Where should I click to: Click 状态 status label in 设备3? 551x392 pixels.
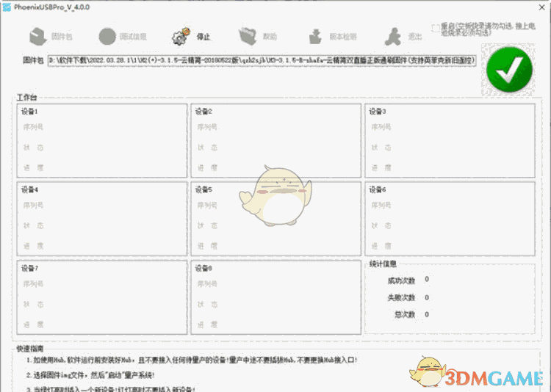[x=381, y=148]
